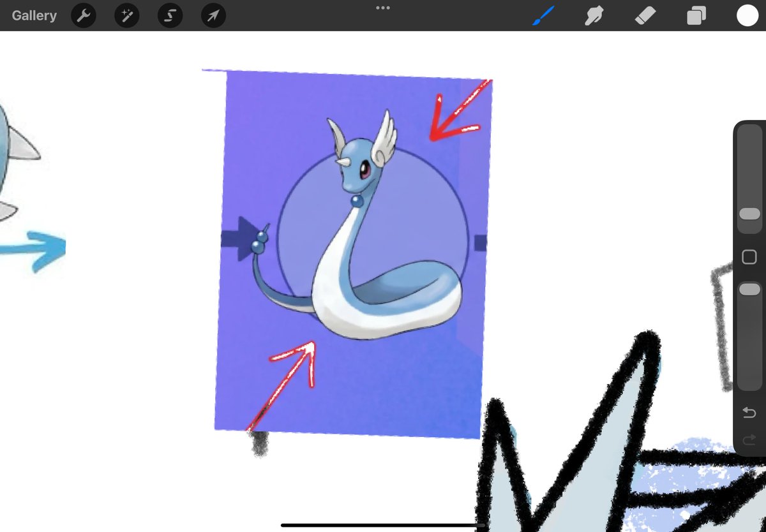
Task: Select the Brush tool
Action: 544,15
